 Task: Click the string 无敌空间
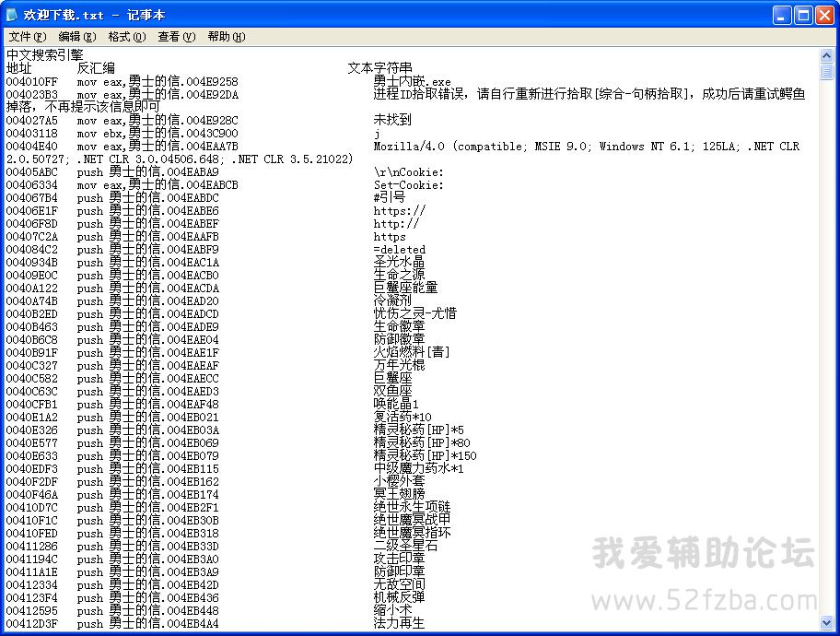[399, 584]
